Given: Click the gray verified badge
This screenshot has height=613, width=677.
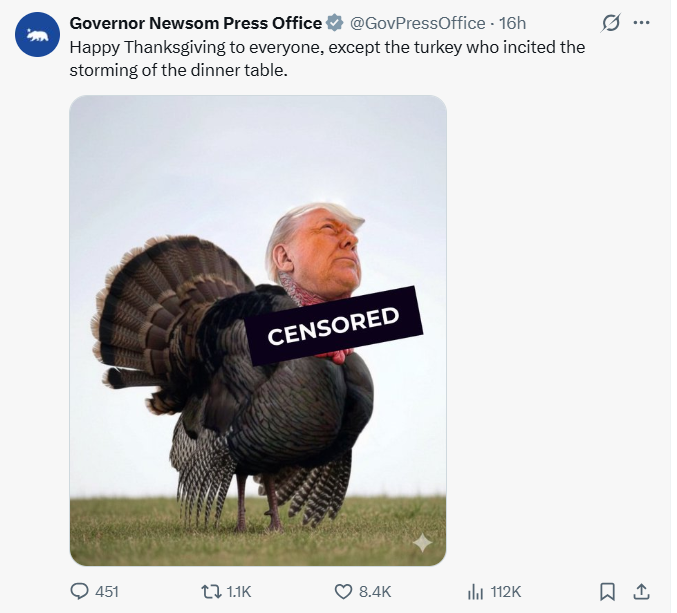Looking at the screenshot, I should click(x=335, y=23).
